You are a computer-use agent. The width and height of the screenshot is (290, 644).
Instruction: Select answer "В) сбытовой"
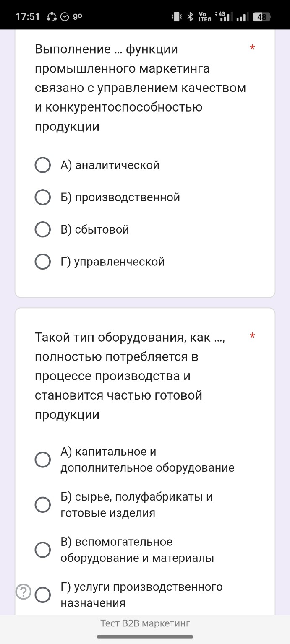click(x=42, y=229)
